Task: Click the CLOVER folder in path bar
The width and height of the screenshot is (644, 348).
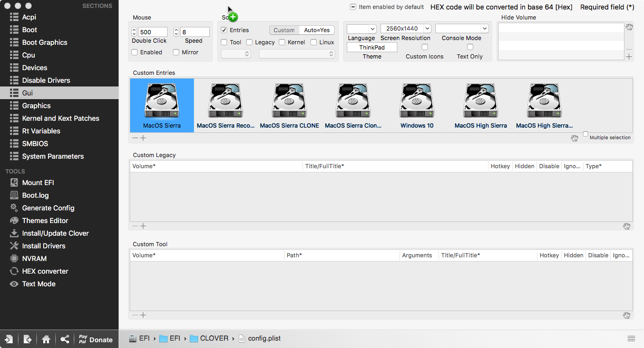Action: 209,338
